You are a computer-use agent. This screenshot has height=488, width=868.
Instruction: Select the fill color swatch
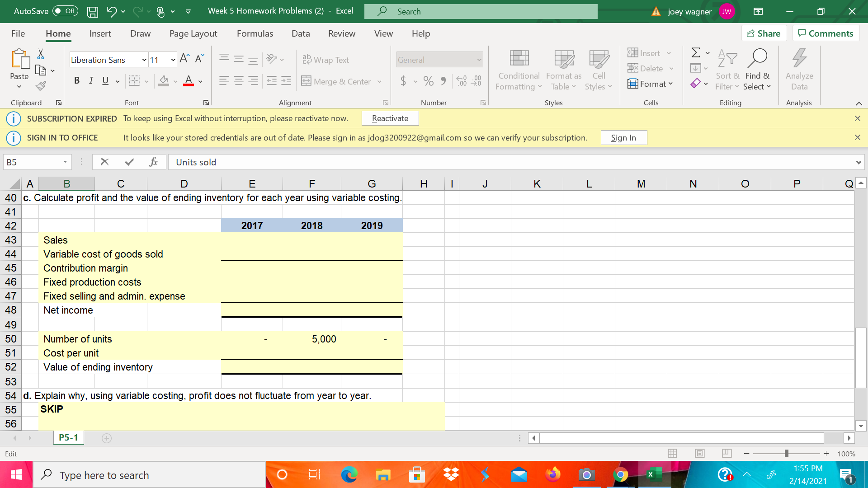tap(163, 80)
